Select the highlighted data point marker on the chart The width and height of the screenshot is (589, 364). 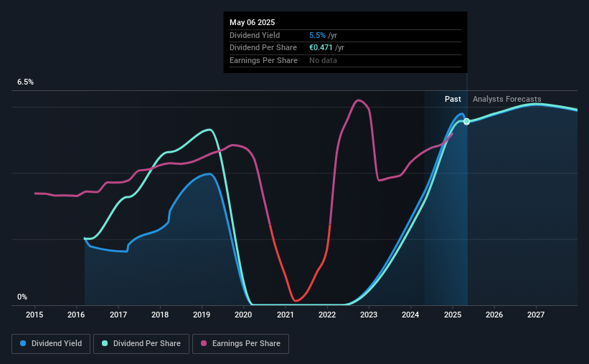466,121
